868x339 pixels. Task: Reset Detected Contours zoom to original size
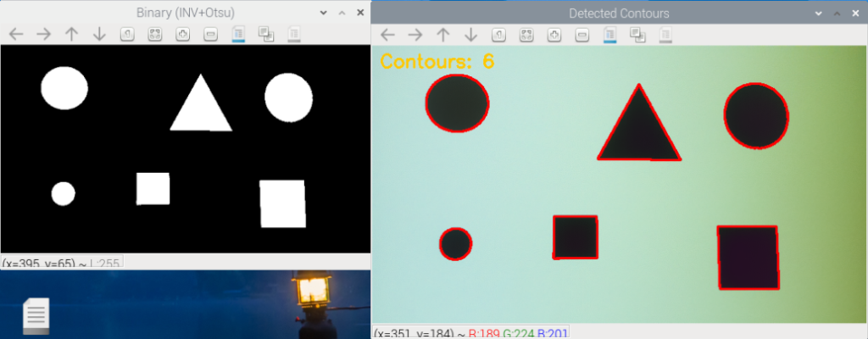[498, 35]
